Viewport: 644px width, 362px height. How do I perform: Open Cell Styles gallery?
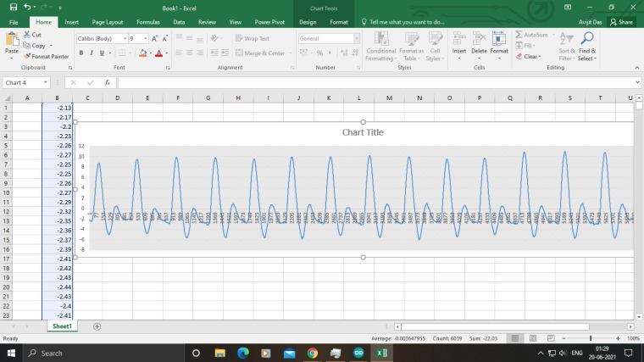click(x=435, y=47)
